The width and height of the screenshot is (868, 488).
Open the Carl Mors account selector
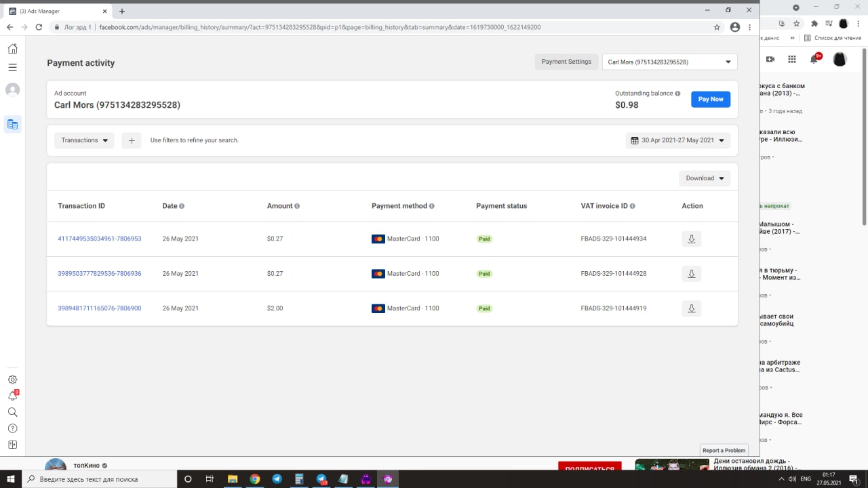pyautogui.click(x=669, y=62)
